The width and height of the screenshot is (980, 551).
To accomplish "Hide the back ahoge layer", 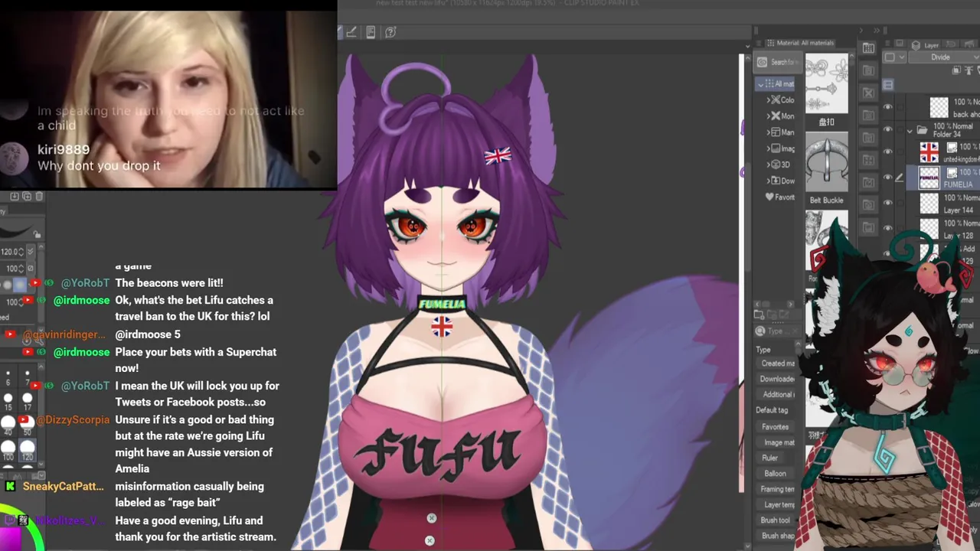I will 887,107.
